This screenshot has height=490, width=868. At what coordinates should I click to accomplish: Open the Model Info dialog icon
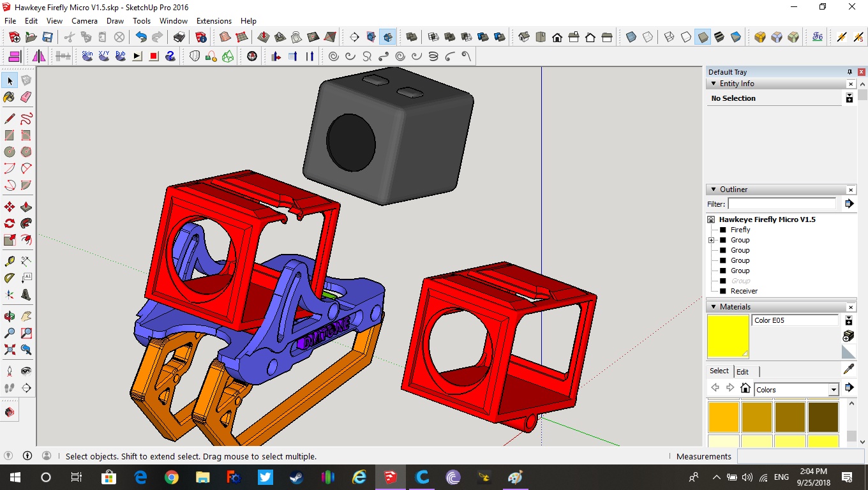200,37
